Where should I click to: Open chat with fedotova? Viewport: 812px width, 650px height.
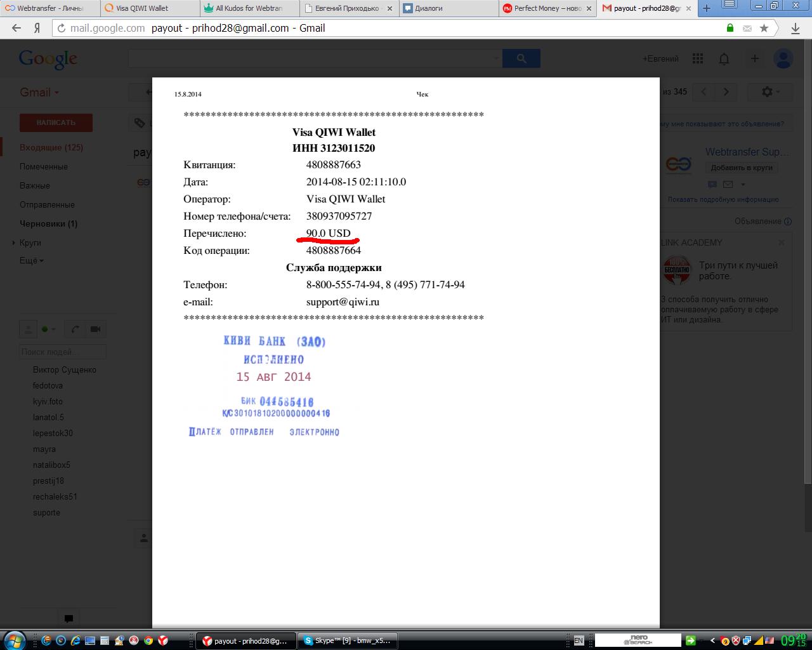(48, 385)
